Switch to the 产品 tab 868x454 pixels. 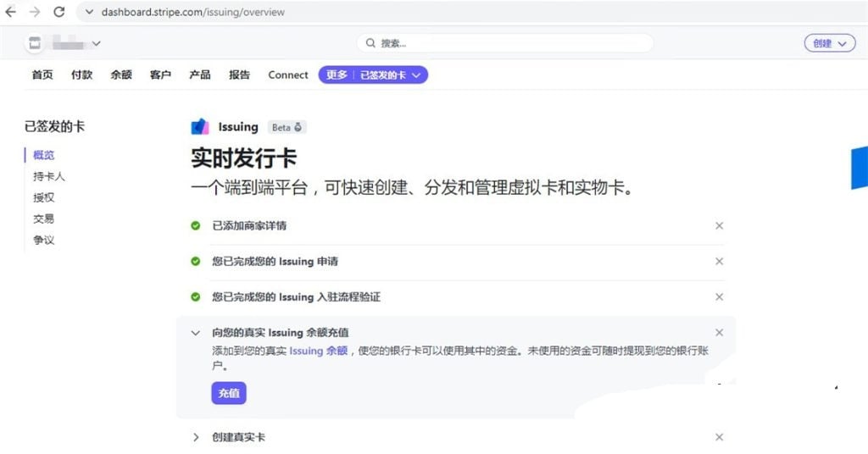click(200, 75)
